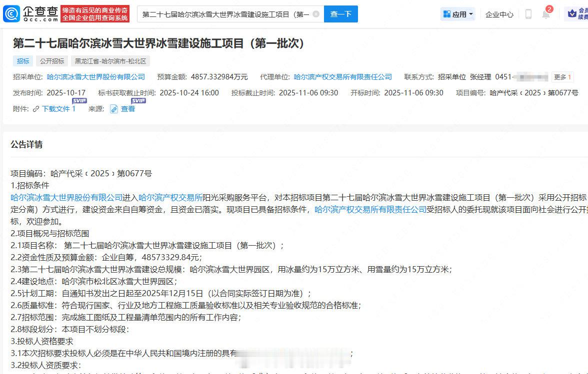The image size is (588, 374).
Task: Click the project title heading 第二十七届哈尔滨冰雪大世界
Action: 158,43
